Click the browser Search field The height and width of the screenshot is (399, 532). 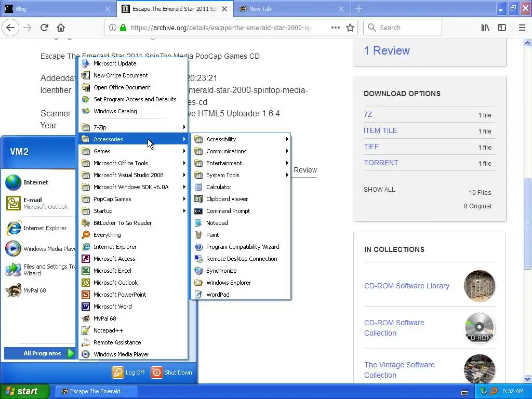pyautogui.click(x=403, y=28)
